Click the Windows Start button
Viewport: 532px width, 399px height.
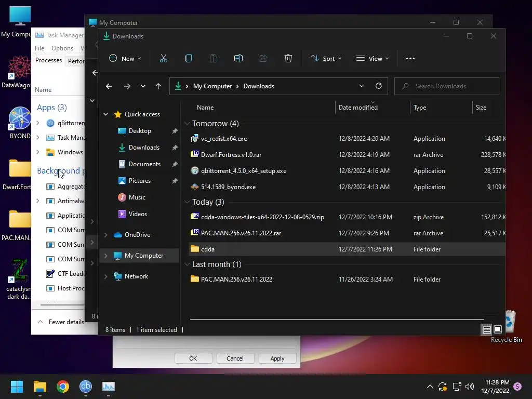tap(17, 387)
